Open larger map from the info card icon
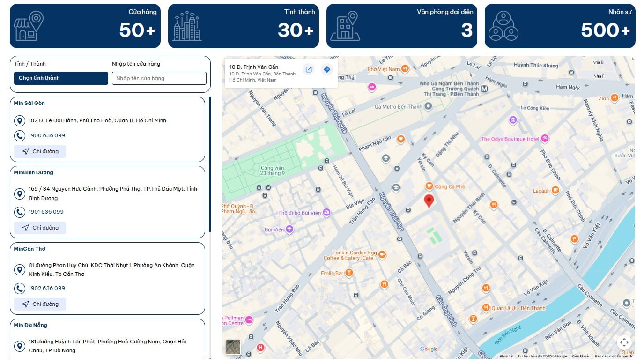 click(x=309, y=69)
